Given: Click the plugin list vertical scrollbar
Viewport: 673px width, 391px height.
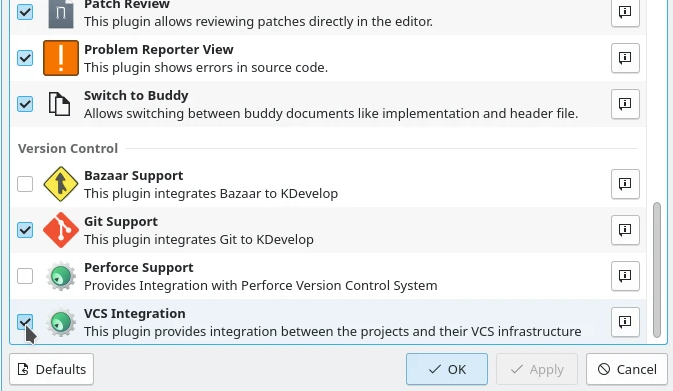Looking at the screenshot, I should click(x=657, y=270).
